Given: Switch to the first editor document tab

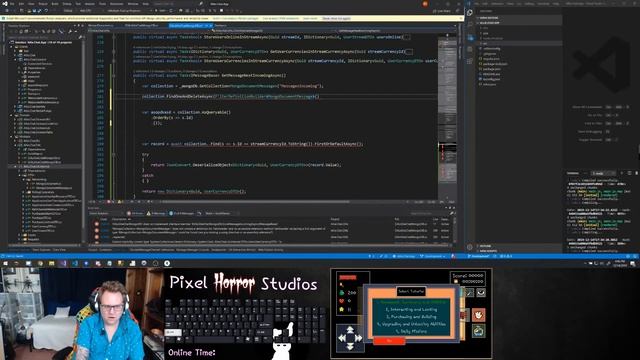Looking at the screenshot, I should point(100,25).
